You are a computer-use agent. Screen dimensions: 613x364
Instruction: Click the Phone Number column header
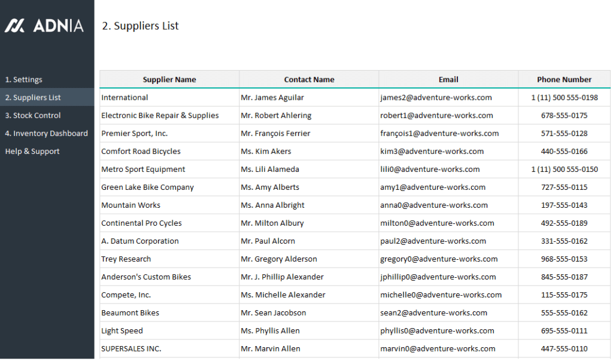click(564, 79)
